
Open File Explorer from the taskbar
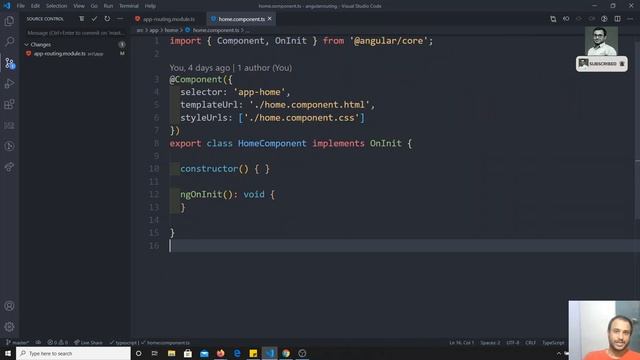171,353
